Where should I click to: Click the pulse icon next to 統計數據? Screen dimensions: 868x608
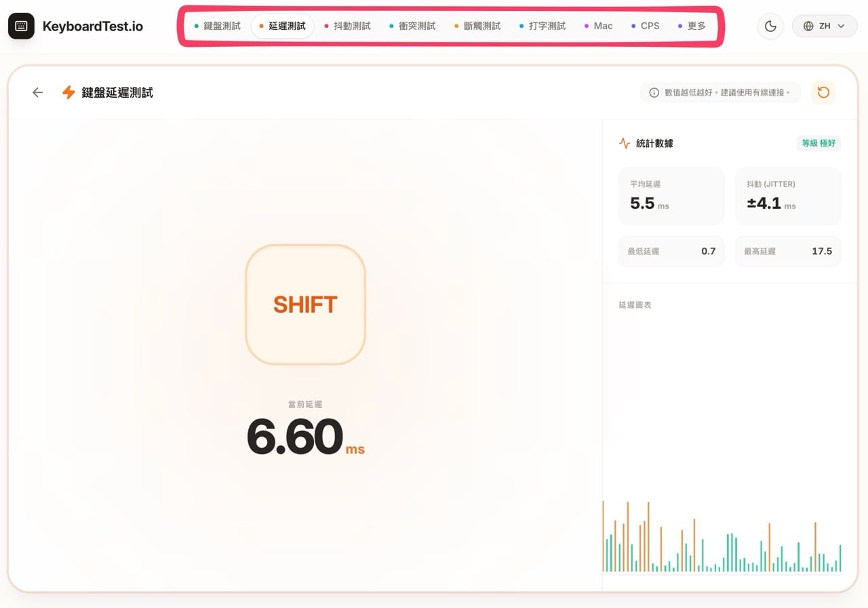coord(625,143)
